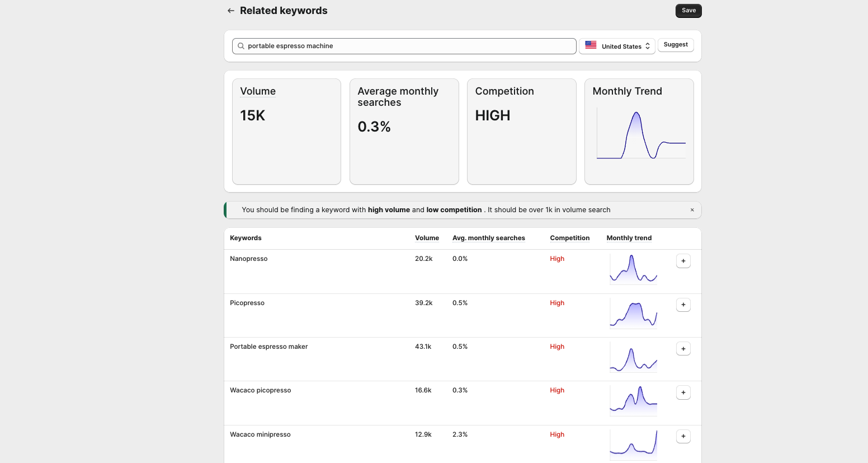Click the Avg. monthly searches column header
This screenshot has height=463, width=868.
(x=488, y=238)
